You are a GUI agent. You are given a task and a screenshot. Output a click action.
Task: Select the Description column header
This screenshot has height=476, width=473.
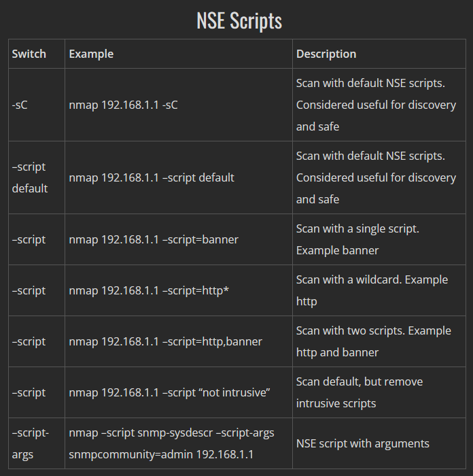click(326, 54)
